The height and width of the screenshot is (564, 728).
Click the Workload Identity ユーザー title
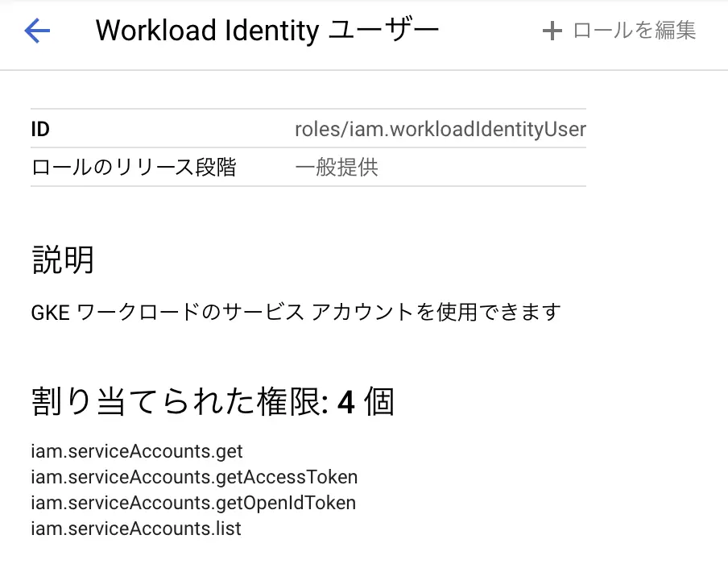click(x=267, y=31)
